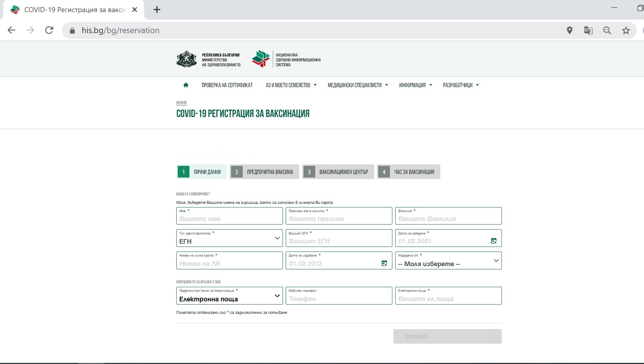
Task: Open the 'Аз и моето семейство' menu
Action: point(291,85)
